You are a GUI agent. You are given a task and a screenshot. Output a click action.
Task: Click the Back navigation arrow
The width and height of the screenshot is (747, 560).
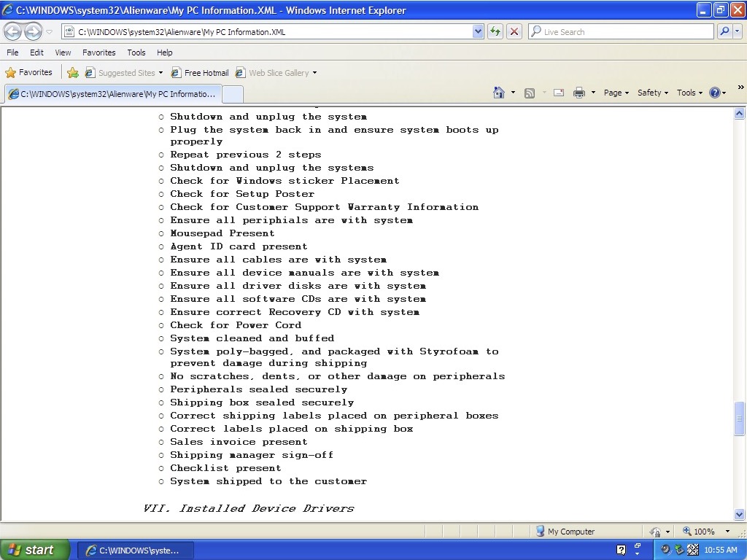click(x=13, y=31)
